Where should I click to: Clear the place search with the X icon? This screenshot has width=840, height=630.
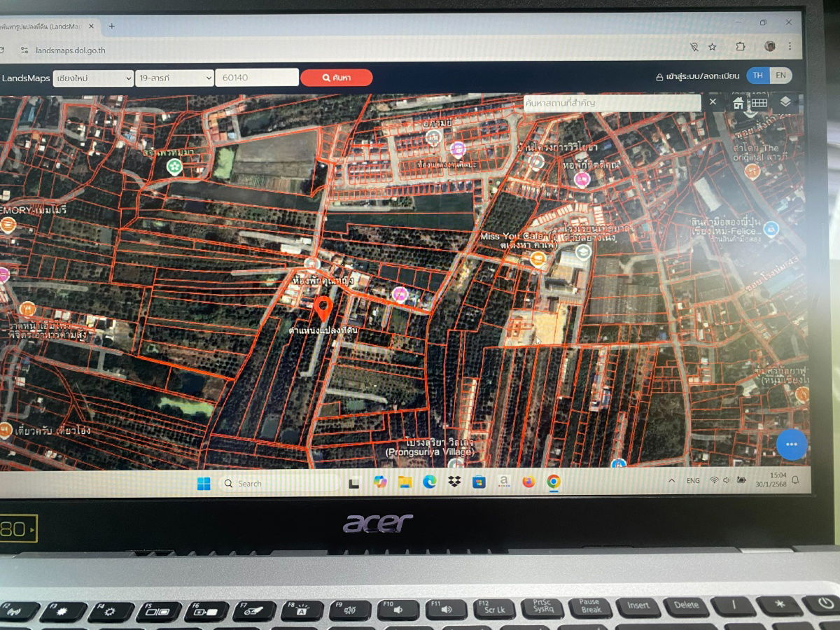[x=713, y=102]
